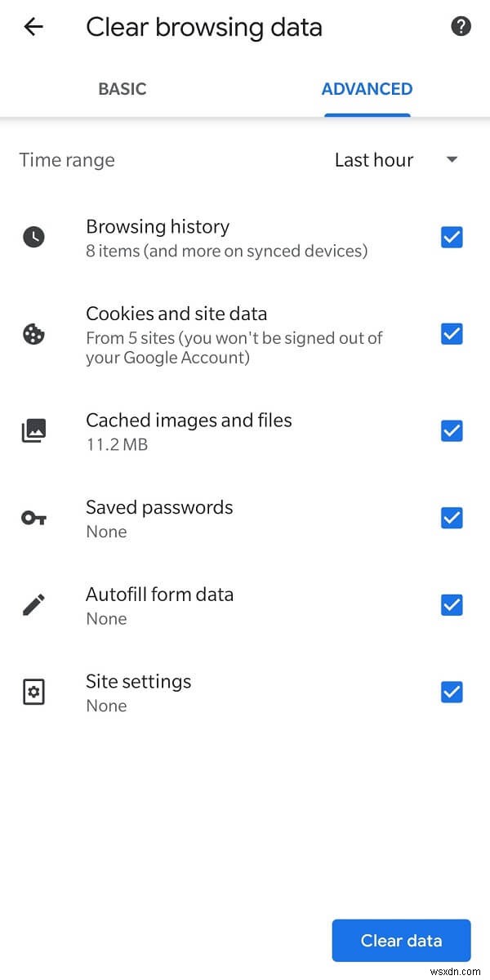This screenshot has height=980, width=490.
Task: Click the gear icon beside Site settings
Action: point(33,691)
